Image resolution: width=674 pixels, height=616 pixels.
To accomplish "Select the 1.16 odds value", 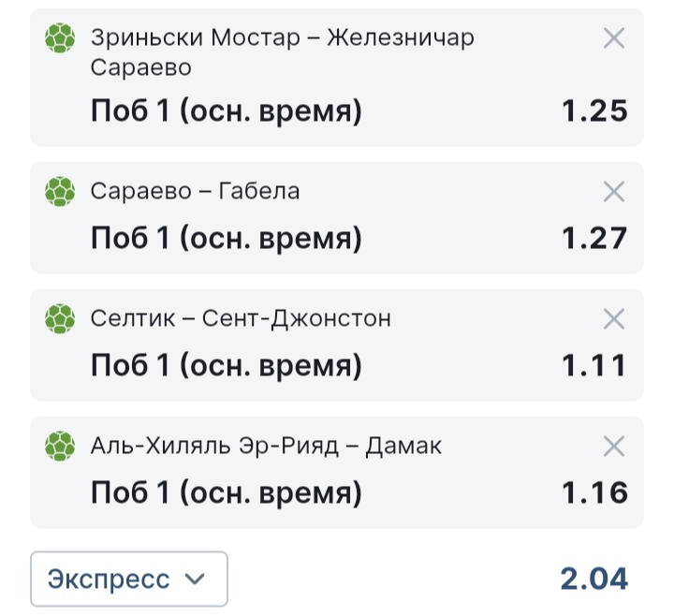I will (593, 492).
